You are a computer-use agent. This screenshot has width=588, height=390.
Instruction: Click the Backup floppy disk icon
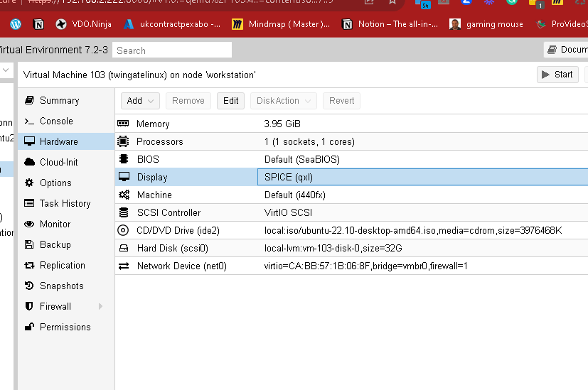pyautogui.click(x=29, y=244)
